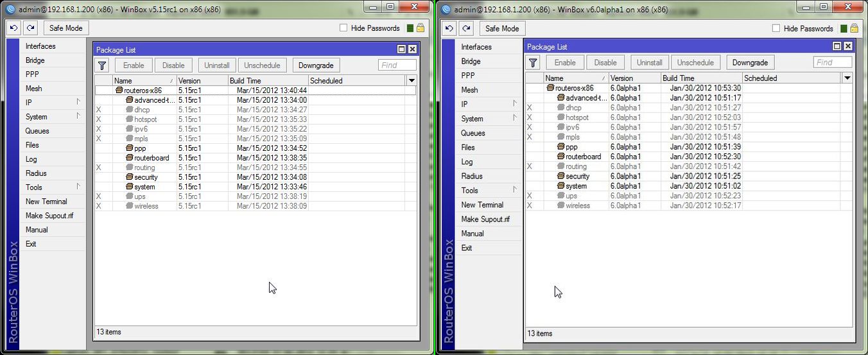Select routeros-x86 package icon in 6.0alpha1 list

coord(550,88)
